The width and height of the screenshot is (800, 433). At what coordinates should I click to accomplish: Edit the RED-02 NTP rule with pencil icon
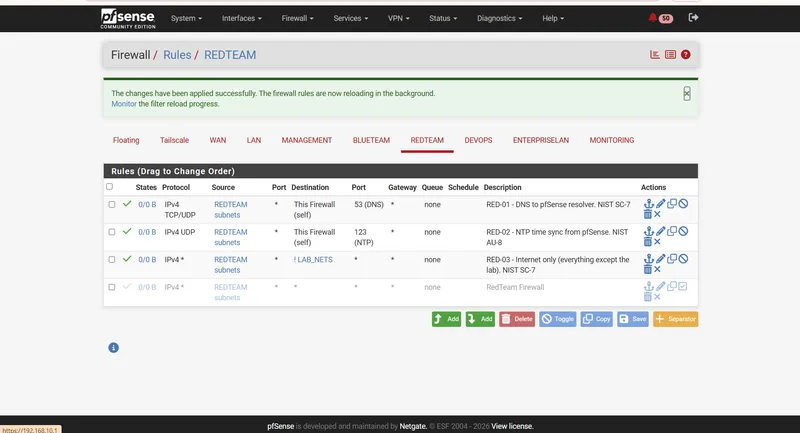(661, 231)
